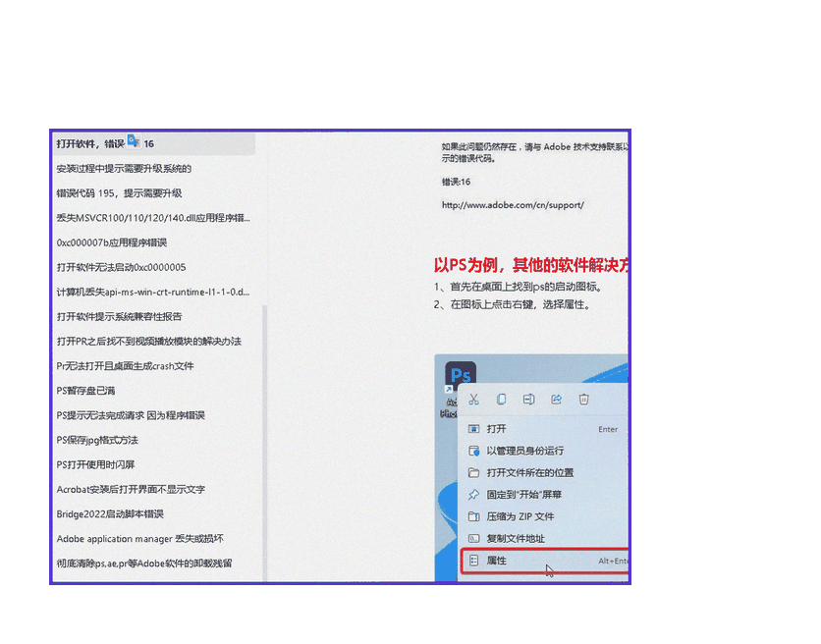Viewport: 821px width, 644px height.
Task: Choose 以管理员身份运行 in context menu
Action: [x=543, y=451]
